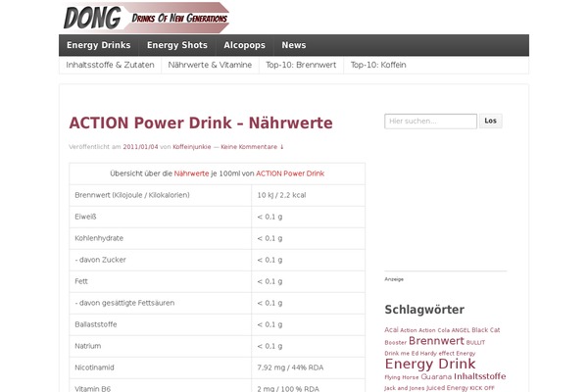
Task: Open the Jack and Jones tag
Action: 404,388
